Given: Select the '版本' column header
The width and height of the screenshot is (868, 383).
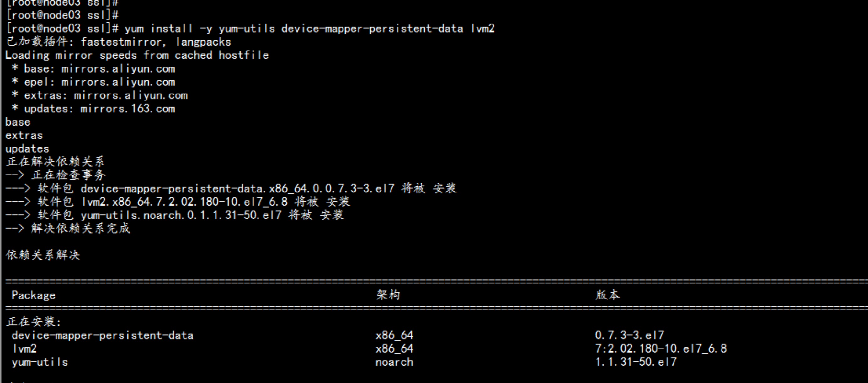Looking at the screenshot, I should pos(608,295).
